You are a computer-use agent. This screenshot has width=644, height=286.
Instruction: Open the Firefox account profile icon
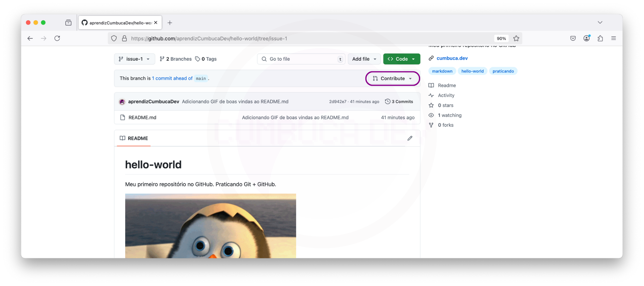coord(586,38)
